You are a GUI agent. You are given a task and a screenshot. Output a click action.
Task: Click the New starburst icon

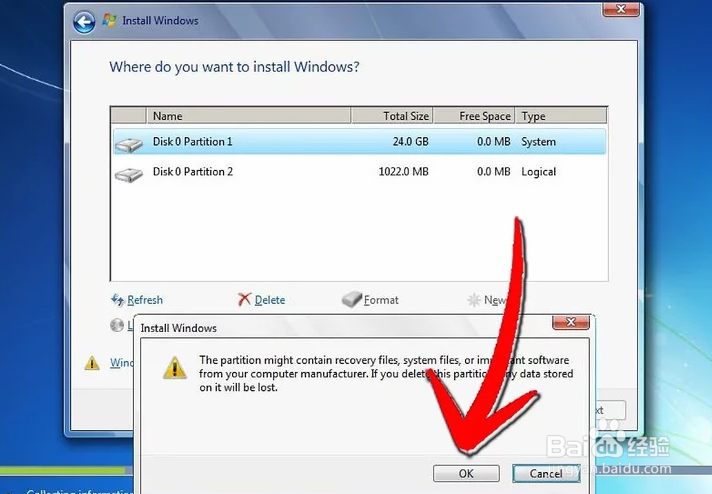click(x=474, y=300)
